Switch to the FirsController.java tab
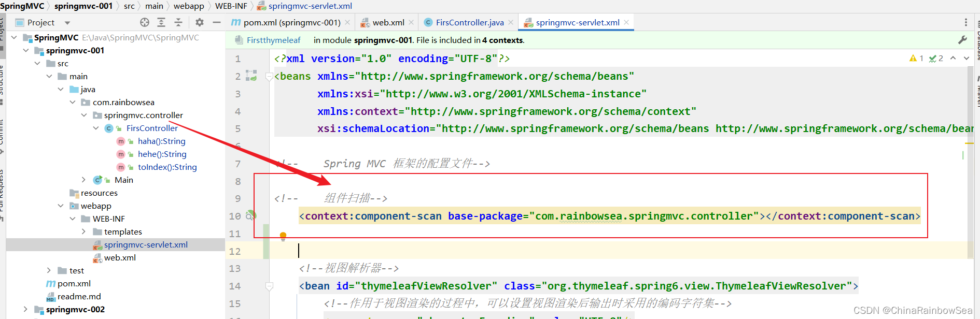The image size is (980, 319). pos(469,22)
